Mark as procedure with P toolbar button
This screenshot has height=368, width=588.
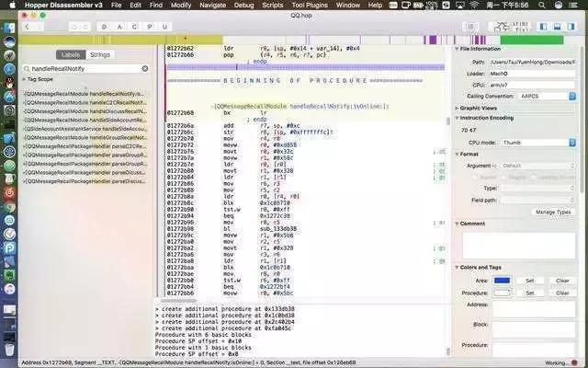pyautogui.click(x=150, y=27)
